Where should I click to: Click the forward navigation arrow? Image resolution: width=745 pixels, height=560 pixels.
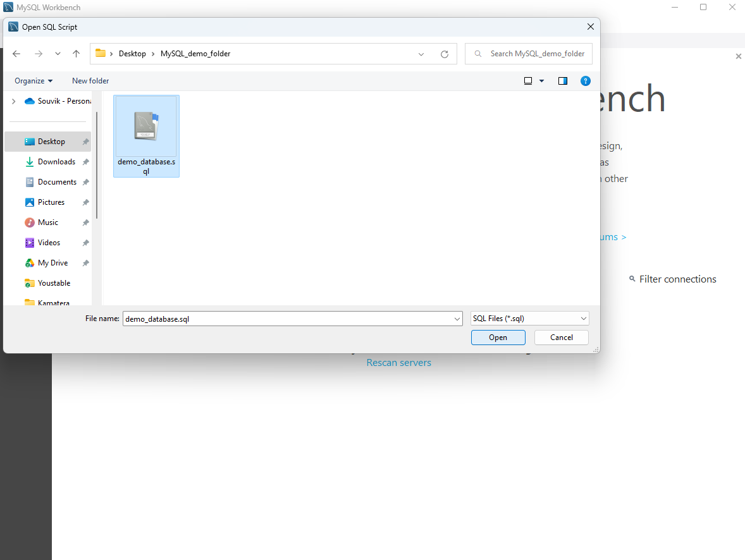(x=37, y=54)
